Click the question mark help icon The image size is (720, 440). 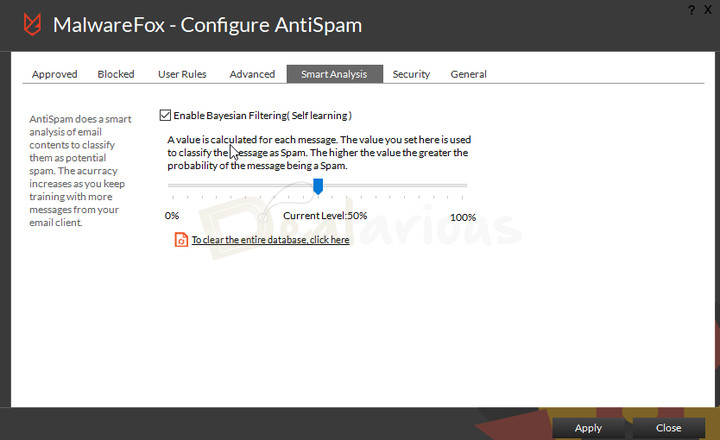[692, 10]
